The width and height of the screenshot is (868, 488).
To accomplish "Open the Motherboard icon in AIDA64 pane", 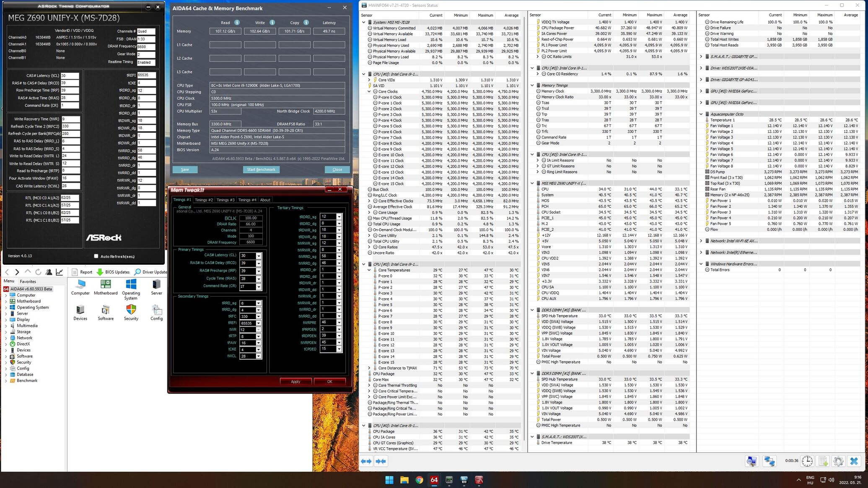I will point(106,285).
